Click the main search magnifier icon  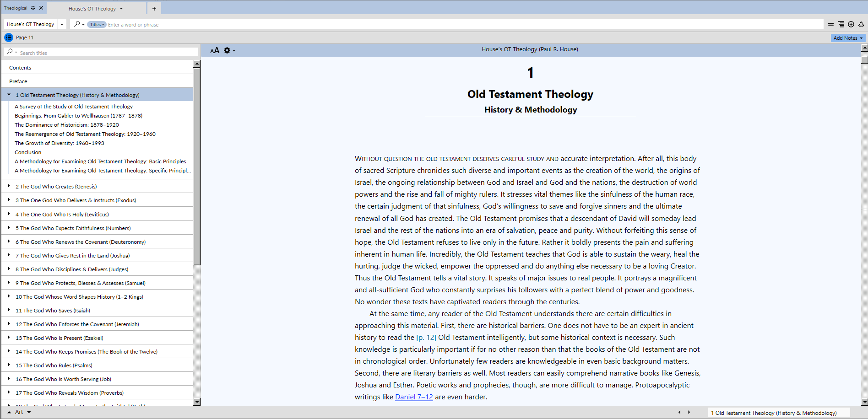click(77, 24)
